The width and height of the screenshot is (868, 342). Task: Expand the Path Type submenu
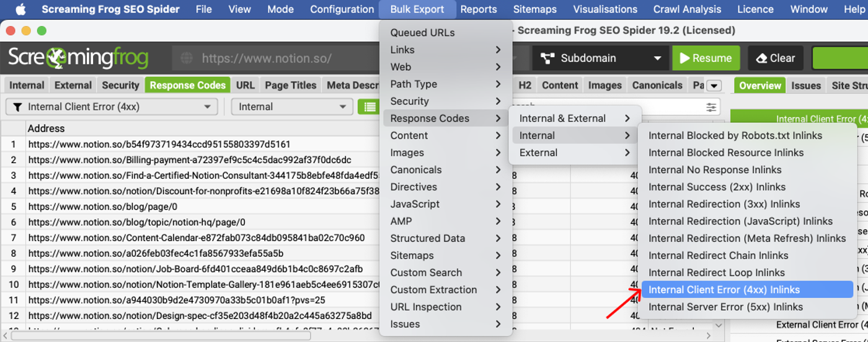pyautogui.click(x=446, y=84)
